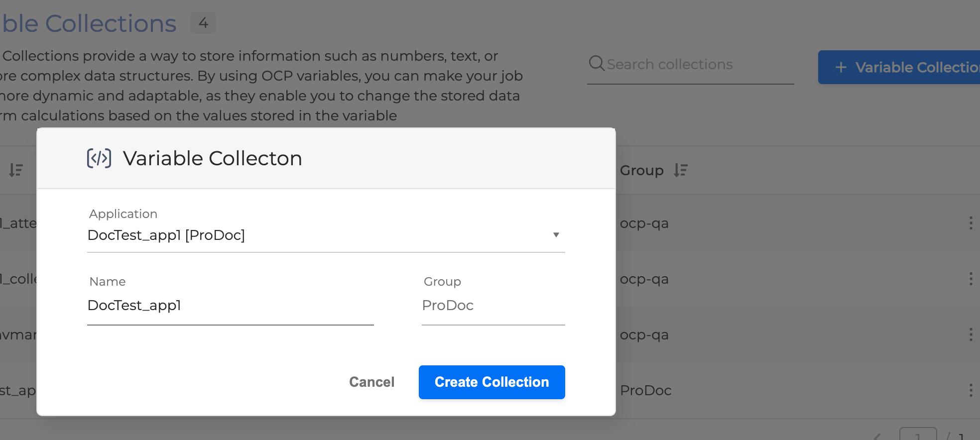Open the three-dot menu for ProDoc row
This screenshot has height=440, width=980.
coord(971,390)
